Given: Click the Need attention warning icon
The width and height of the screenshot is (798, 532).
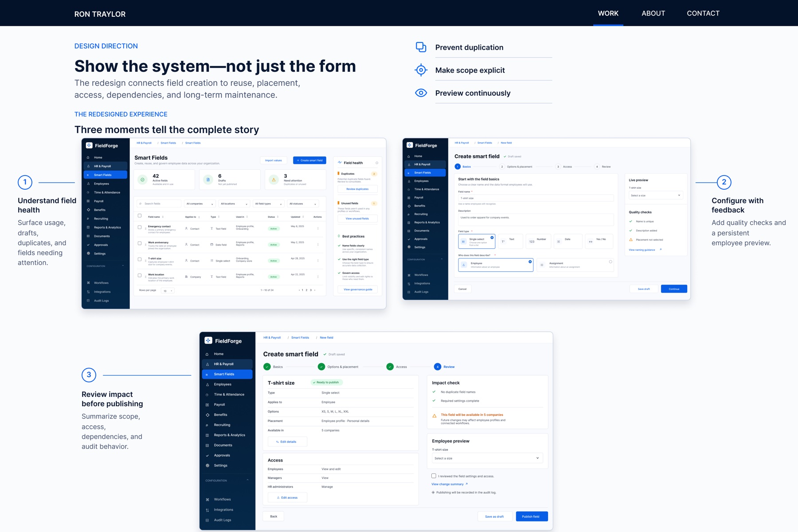Looking at the screenshot, I should [x=274, y=180].
